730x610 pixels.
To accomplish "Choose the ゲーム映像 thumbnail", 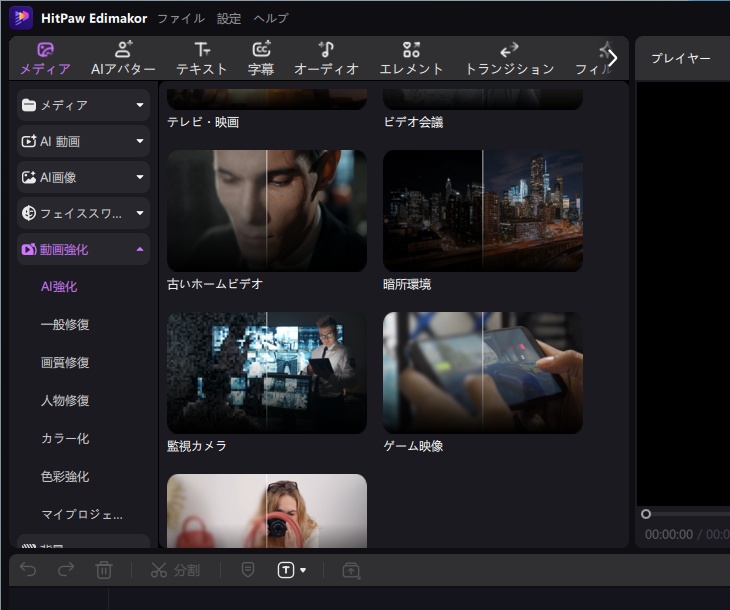I will point(483,373).
